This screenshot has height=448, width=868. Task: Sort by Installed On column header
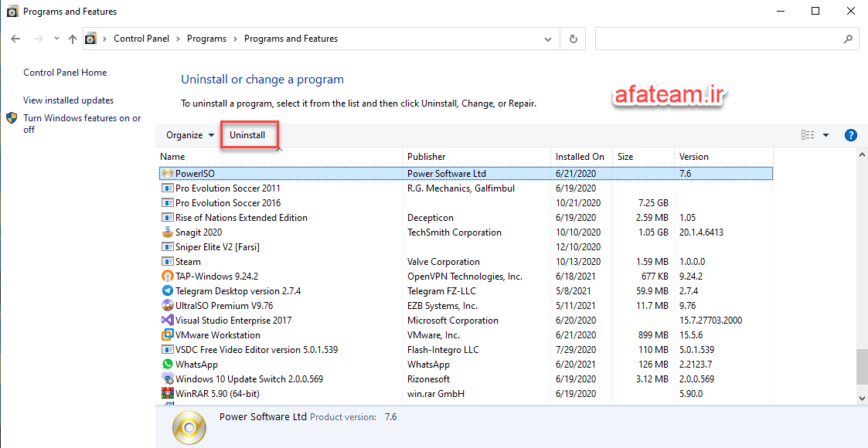coord(582,157)
